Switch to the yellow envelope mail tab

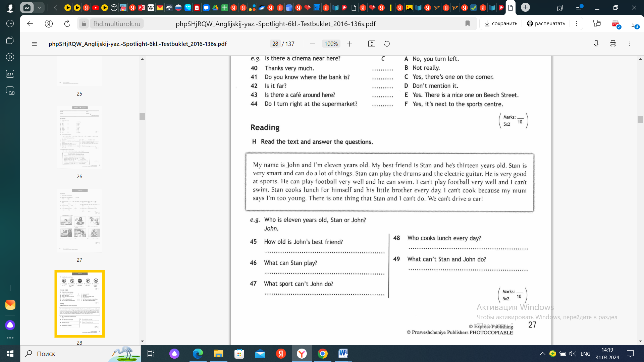(x=160, y=7)
